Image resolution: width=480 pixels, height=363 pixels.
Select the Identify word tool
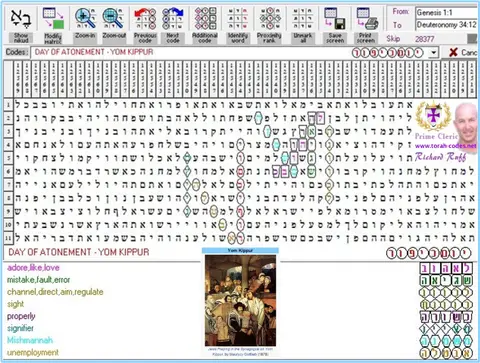pyautogui.click(x=237, y=19)
